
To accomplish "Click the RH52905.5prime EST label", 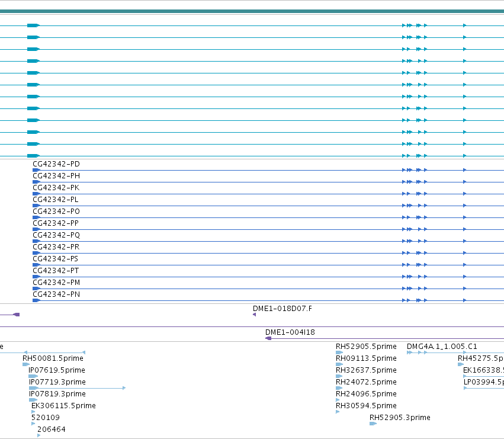I will pos(366,347).
